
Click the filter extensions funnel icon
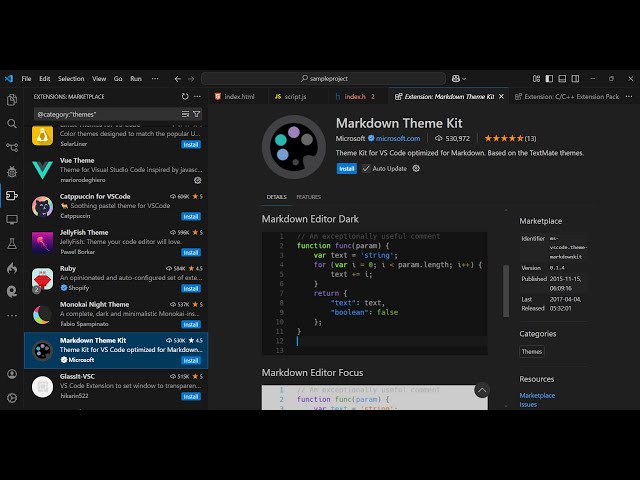tap(197, 114)
